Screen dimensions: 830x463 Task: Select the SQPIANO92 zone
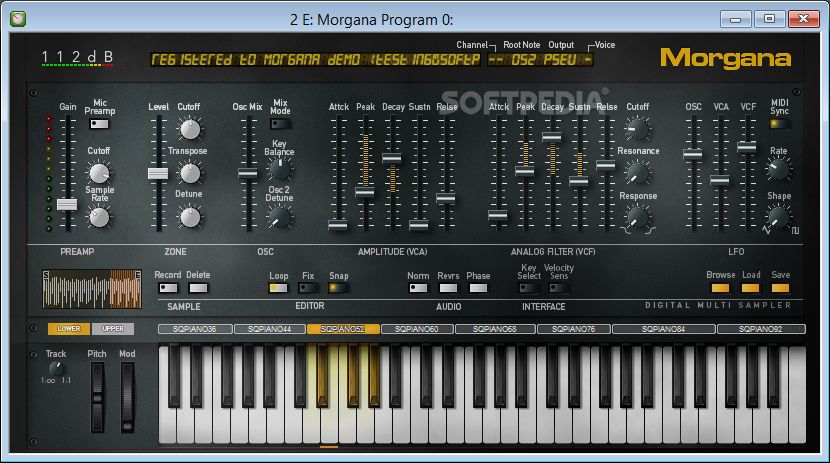tap(761, 329)
